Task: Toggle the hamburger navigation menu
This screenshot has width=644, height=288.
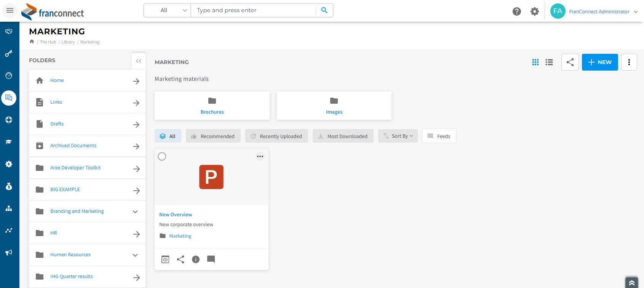Action: click(10, 10)
